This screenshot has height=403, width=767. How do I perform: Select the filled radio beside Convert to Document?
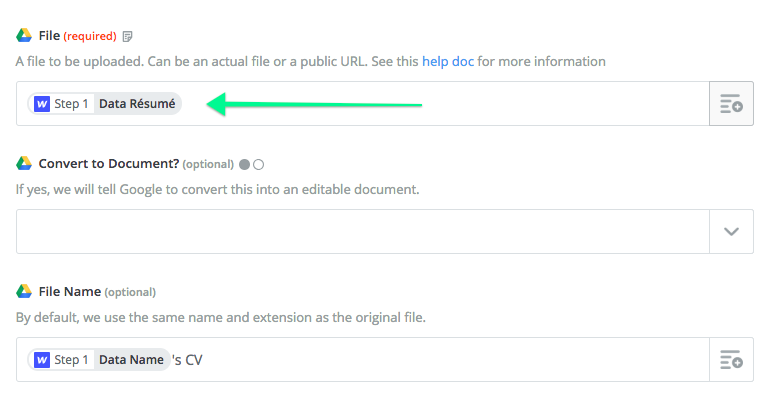[245, 165]
